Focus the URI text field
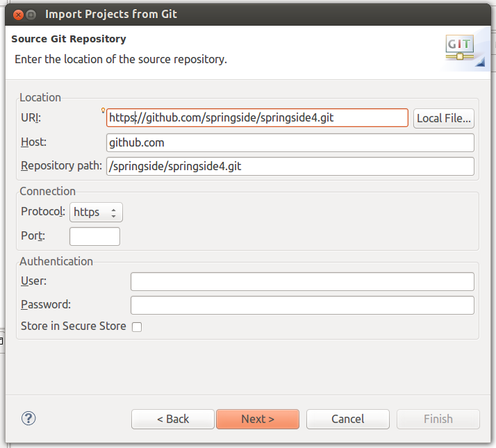This screenshot has width=496, height=448. pos(257,117)
